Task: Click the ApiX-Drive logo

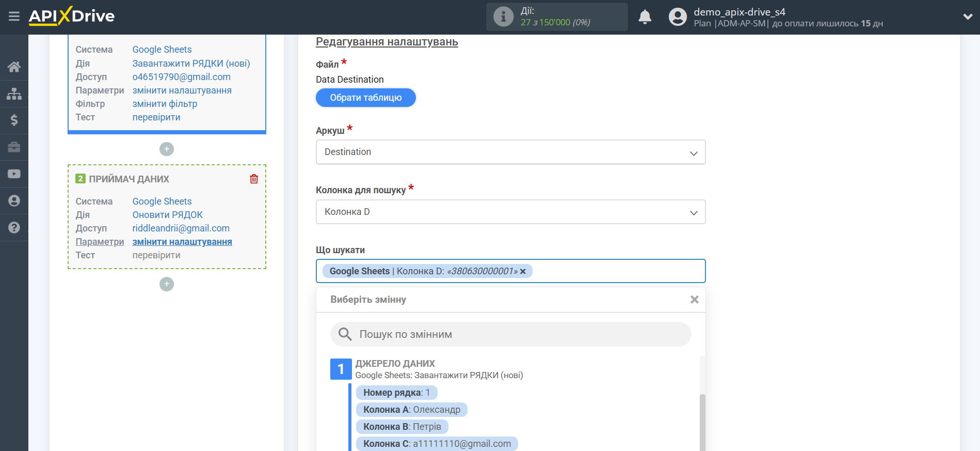Action: 72,16
